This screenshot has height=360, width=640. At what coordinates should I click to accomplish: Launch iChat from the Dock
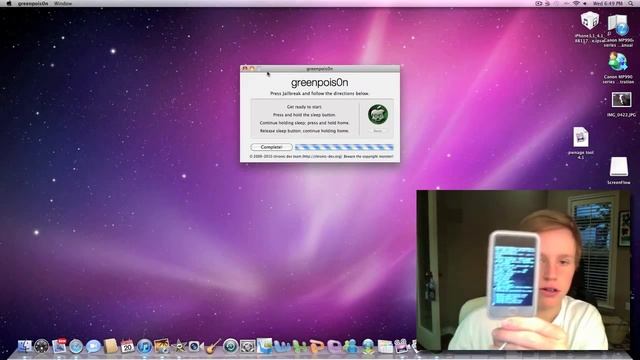click(x=93, y=347)
